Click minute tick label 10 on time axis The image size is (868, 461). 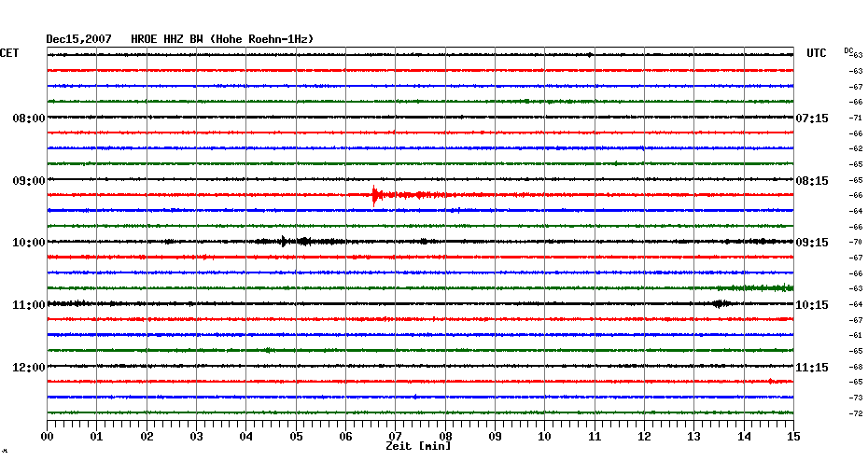coord(545,437)
